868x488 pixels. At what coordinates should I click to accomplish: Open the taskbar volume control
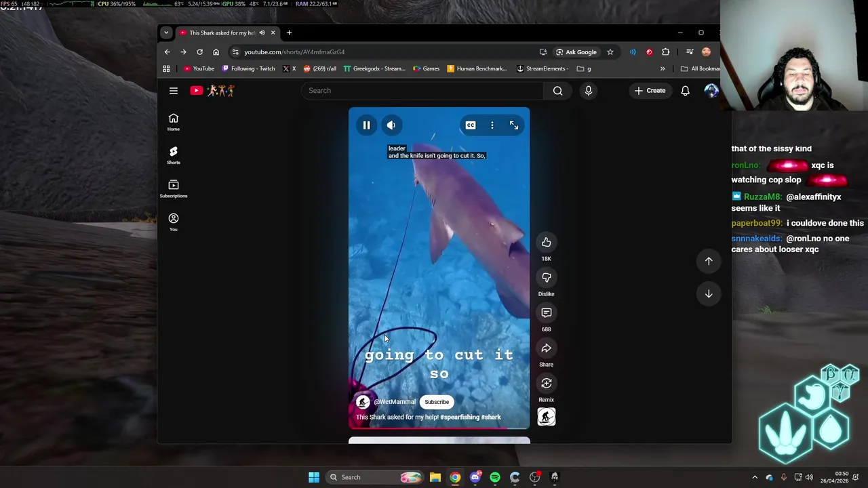pyautogui.click(x=809, y=477)
